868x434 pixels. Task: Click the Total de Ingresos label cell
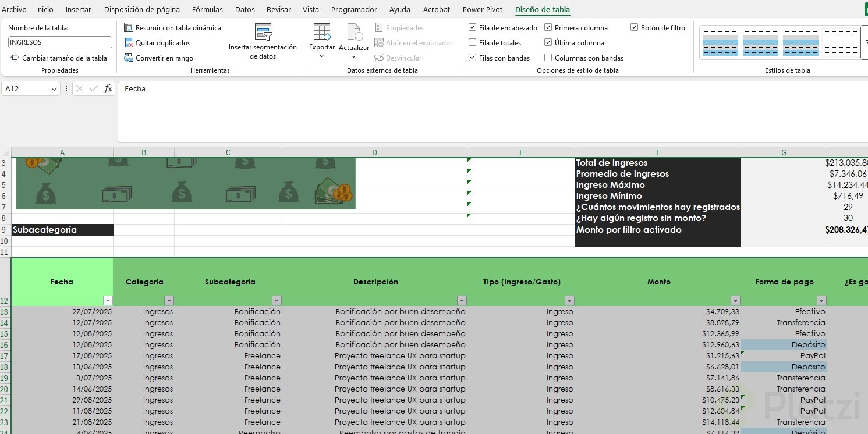[x=657, y=163]
